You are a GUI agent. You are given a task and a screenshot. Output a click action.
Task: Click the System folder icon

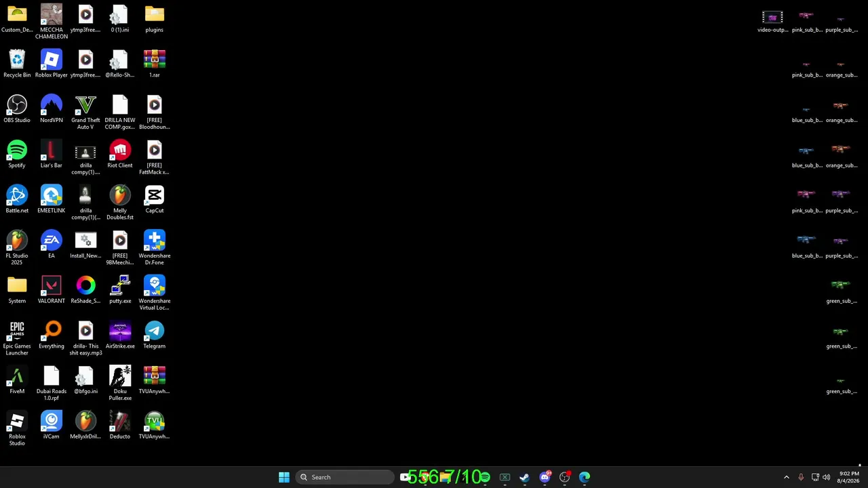coord(17,290)
